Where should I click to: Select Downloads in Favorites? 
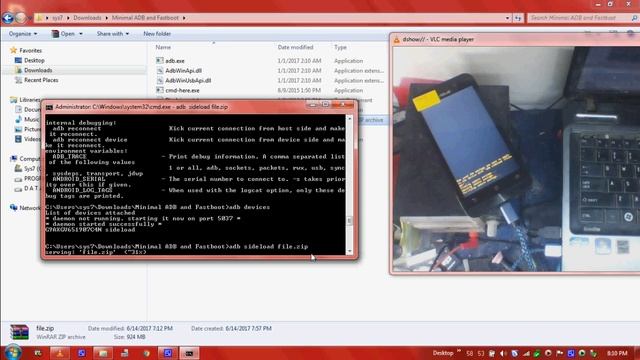(38, 70)
